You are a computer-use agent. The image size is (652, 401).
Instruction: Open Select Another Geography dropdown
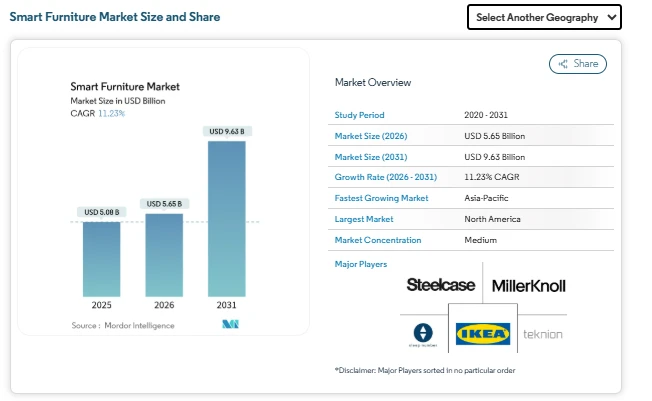(544, 17)
